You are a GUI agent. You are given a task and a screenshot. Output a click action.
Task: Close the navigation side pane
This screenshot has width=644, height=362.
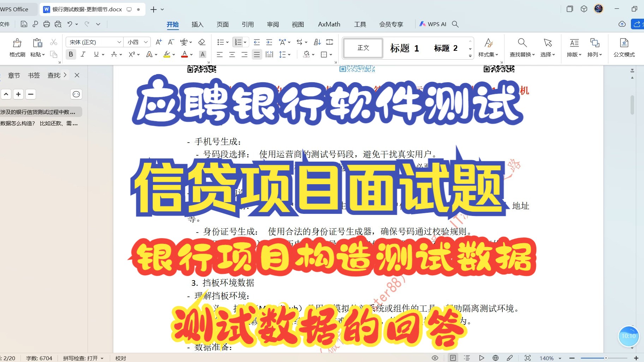77,75
